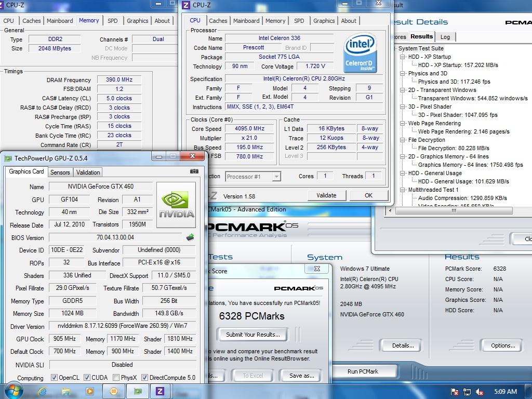Image resolution: width=532 pixels, height=399 pixels.
Task: Collapse the Physics and 3D node
Action: click(x=403, y=73)
